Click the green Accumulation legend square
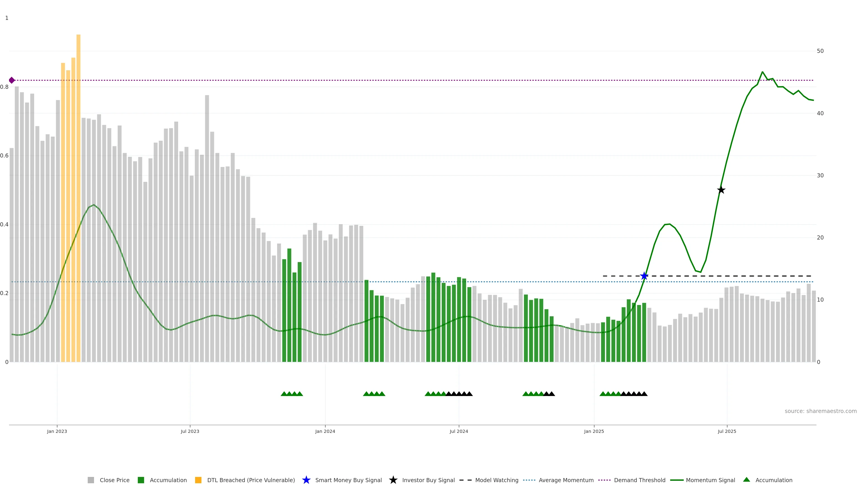 (141, 480)
